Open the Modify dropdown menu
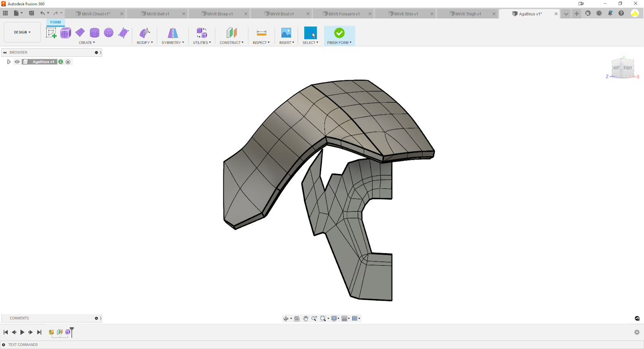 (x=145, y=43)
